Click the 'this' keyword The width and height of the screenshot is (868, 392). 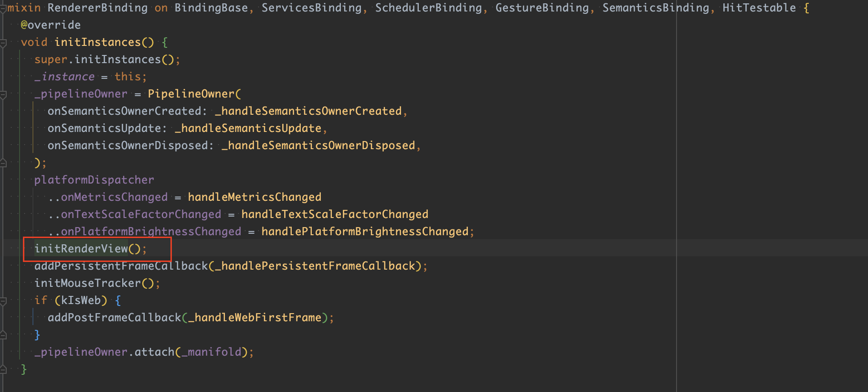(127, 76)
